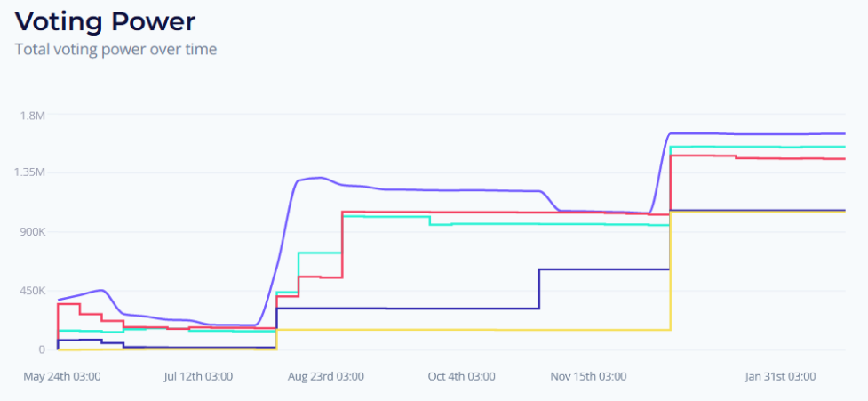Click the Voting Power chart title
Viewport: 868px width, 401px height.
(x=105, y=21)
